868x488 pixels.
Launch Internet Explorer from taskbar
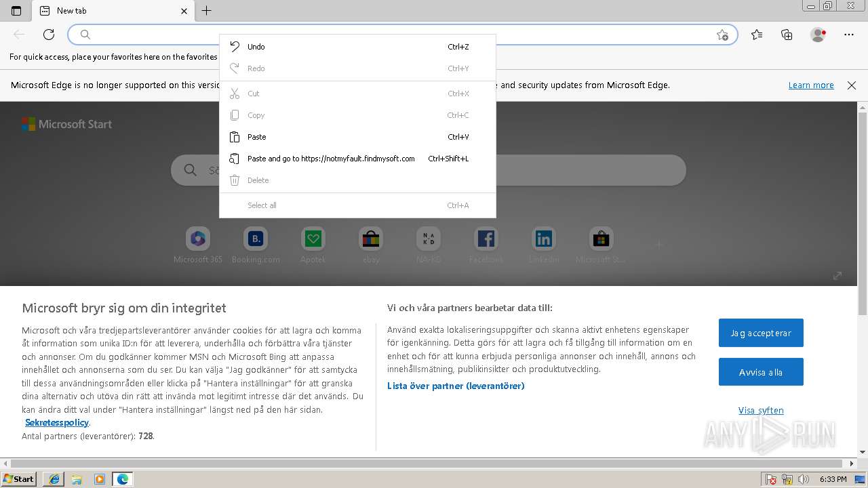tap(54, 479)
